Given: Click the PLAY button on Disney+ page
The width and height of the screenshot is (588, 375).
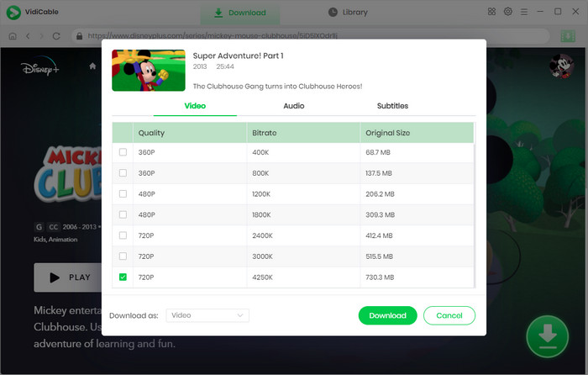Looking at the screenshot, I should 67,277.
